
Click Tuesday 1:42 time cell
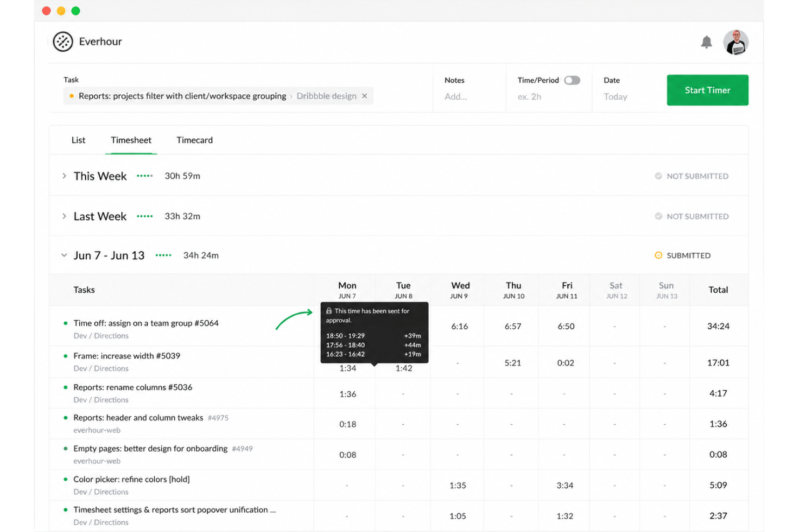[x=404, y=369]
